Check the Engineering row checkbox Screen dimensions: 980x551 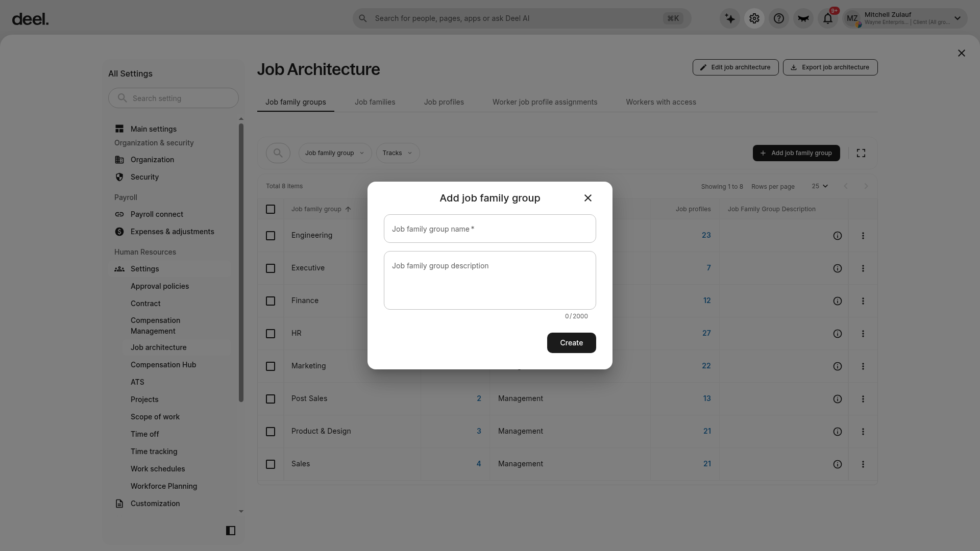[x=271, y=236]
